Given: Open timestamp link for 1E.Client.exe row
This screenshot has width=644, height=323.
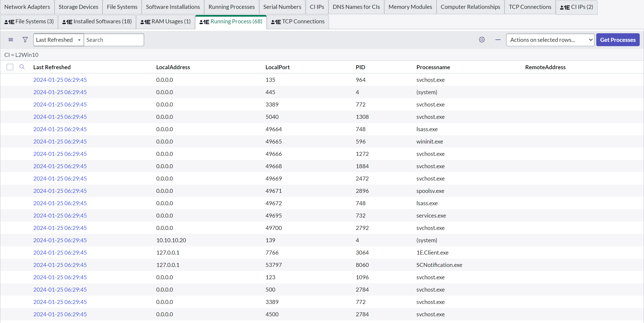Looking at the screenshot, I should [x=60, y=252].
